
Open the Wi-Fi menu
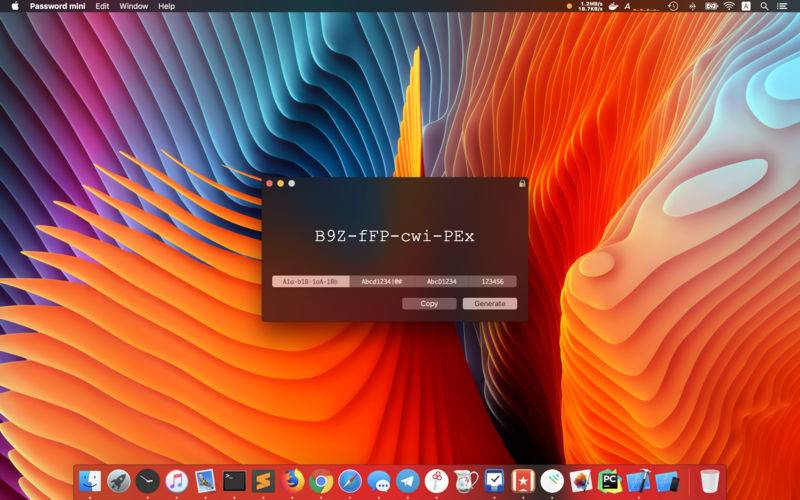coord(730,6)
